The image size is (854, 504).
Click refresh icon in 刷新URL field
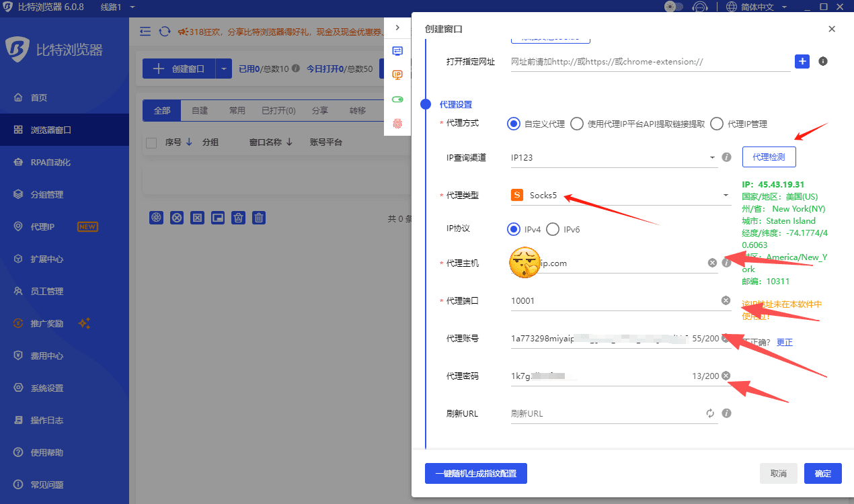click(710, 413)
